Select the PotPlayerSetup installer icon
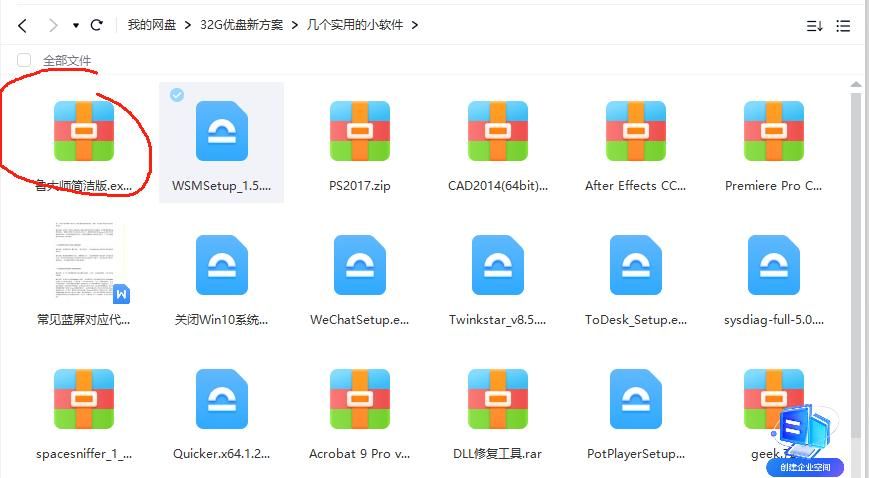Image resolution: width=869 pixels, height=478 pixels. tap(635, 399)
